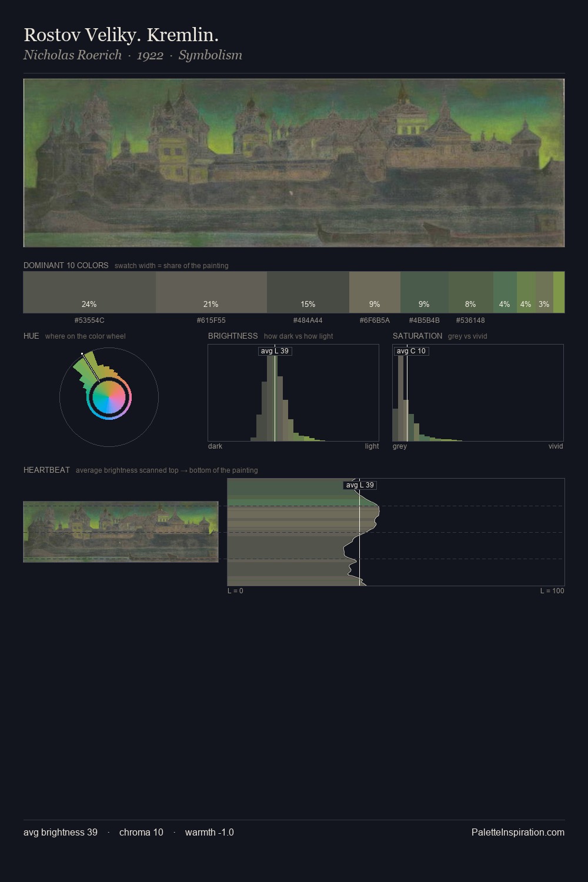
Task: Click the 'warmth -1.0' footer text
Action: click(x=209, y=832)
